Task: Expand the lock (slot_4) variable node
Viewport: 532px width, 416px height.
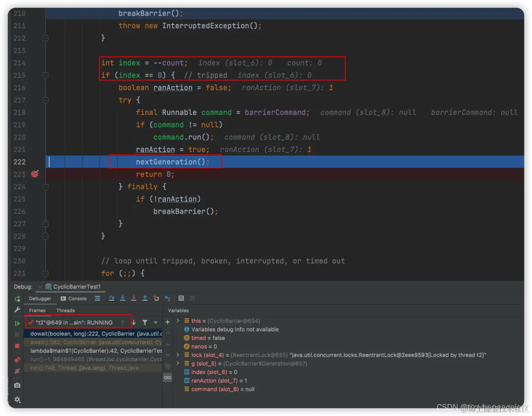Action: (178, 354)
